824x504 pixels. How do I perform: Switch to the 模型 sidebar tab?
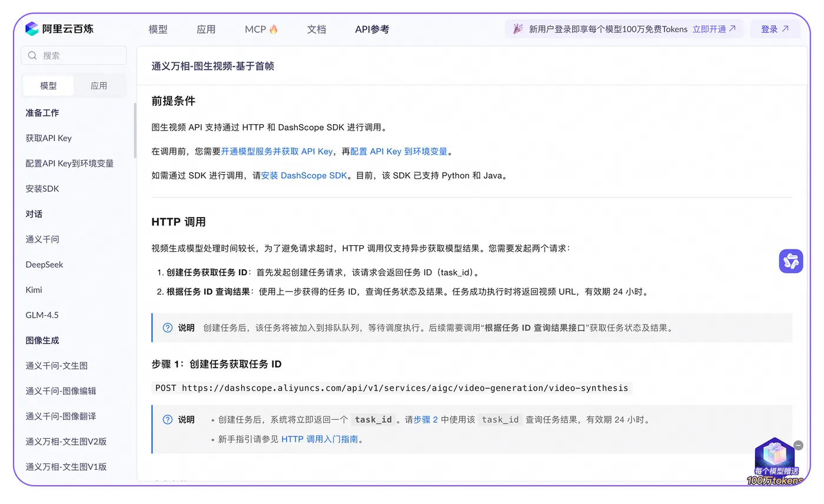click(48, 85)
